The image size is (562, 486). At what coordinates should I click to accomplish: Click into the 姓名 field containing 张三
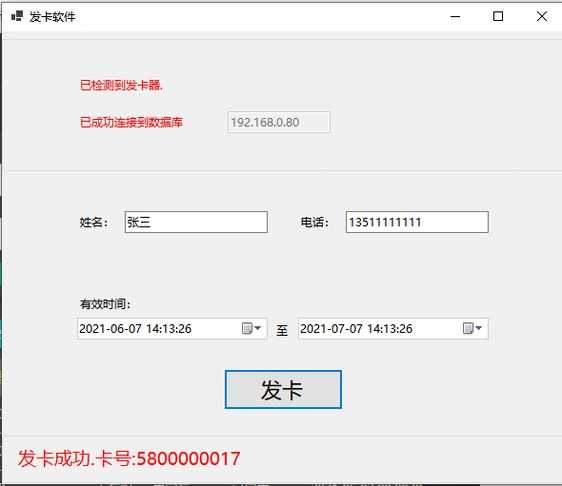(x=196, y=222)
